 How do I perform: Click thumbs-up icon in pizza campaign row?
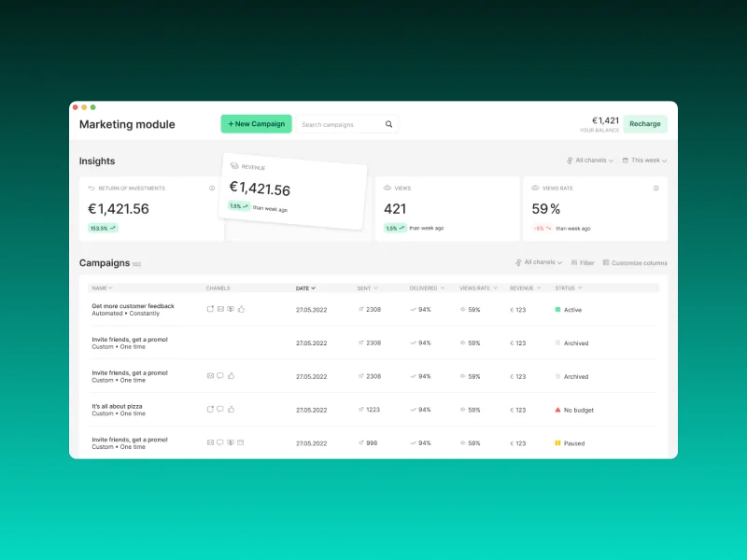pyautogui.click(x=231, y=409)
